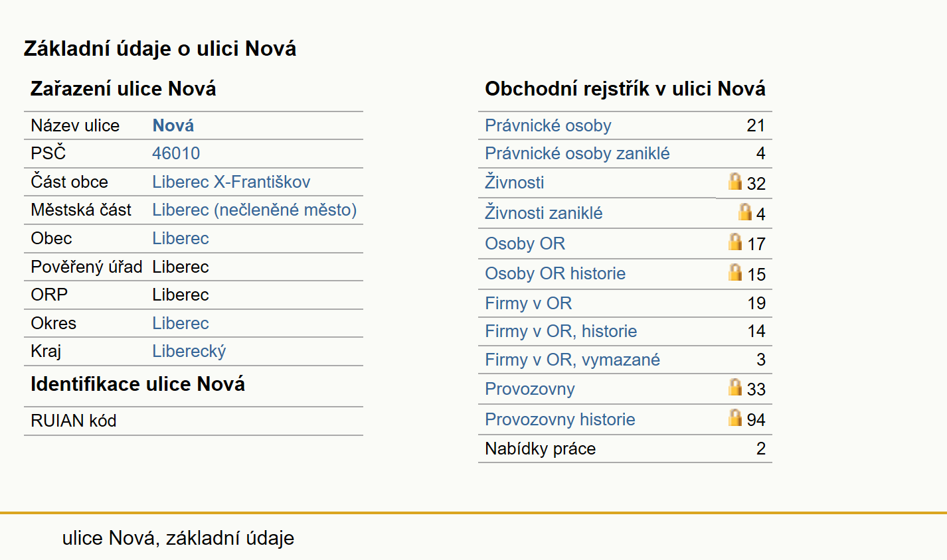The width and height of the screenshot is (947, 560).
Task: Click the bold Nová street name link
Action: 173,125
